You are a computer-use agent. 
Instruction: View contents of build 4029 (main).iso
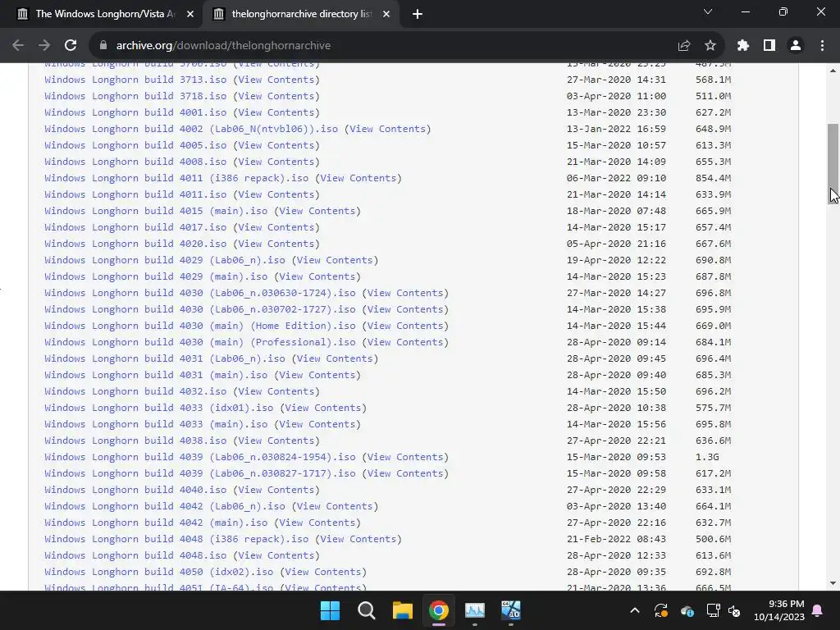(x=317, y=277)
